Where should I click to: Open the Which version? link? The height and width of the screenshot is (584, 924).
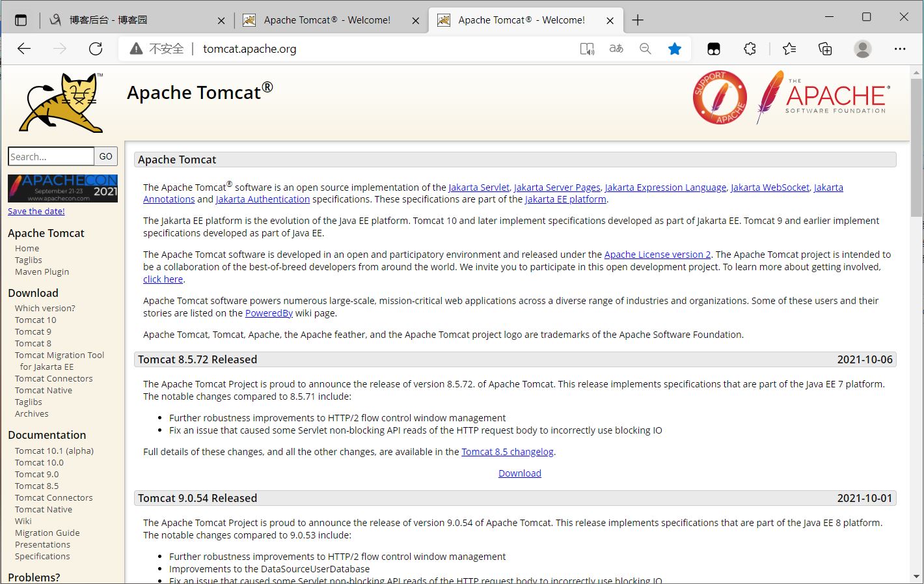tap(45, 308)
